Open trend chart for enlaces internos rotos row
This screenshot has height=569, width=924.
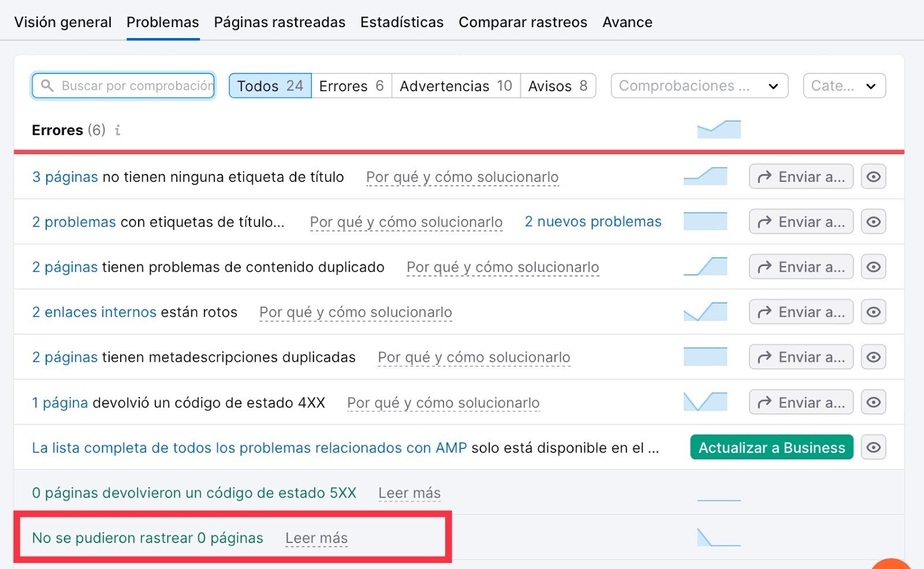[705, 312]
